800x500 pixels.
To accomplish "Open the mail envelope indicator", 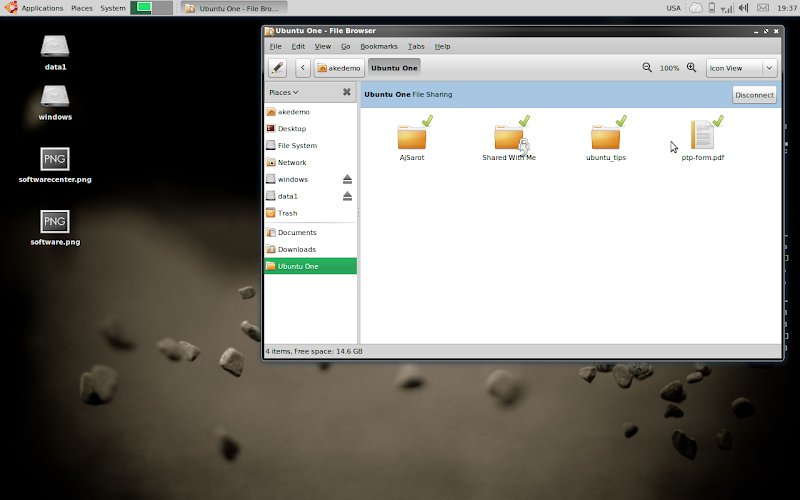I will click(763, 8).
